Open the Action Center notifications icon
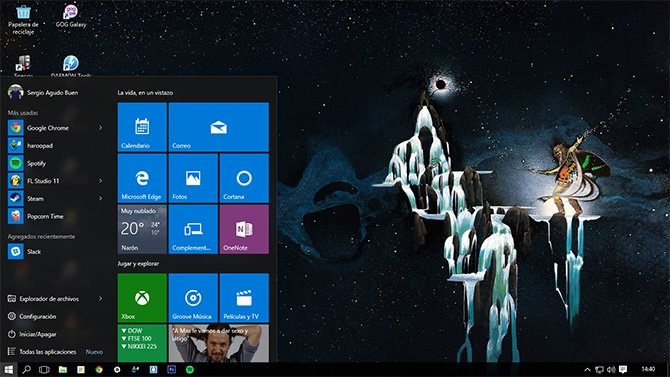 tap(623, 370)
